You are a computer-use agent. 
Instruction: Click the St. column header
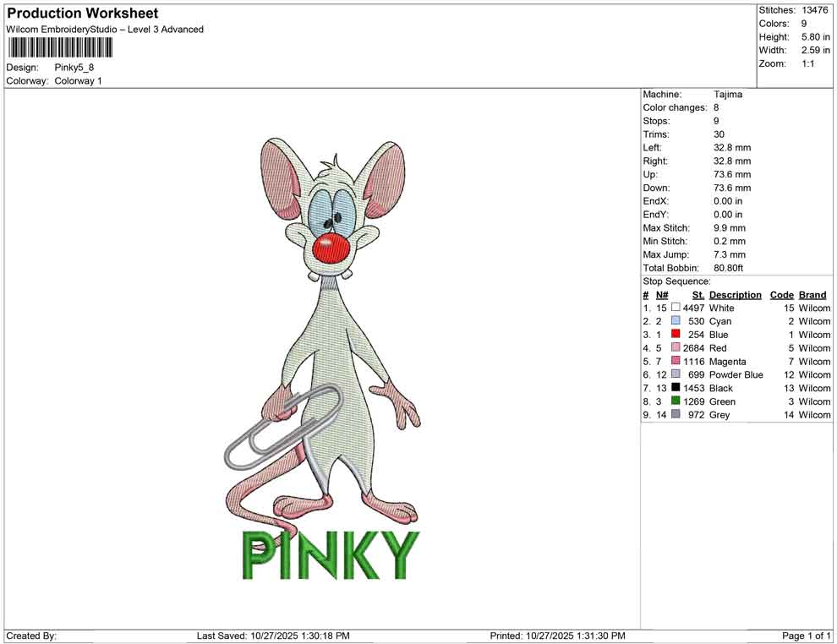[698, 295]
